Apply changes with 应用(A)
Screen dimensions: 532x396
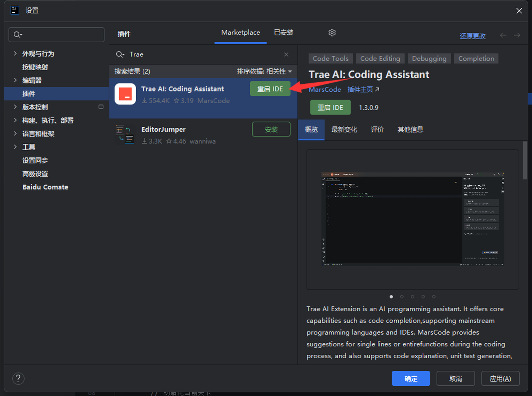click(500, 378)
